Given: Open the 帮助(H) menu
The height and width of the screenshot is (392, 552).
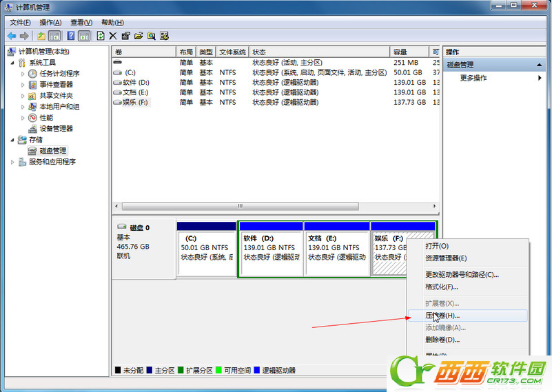Looking at the screenshot, I should point(112,23).
